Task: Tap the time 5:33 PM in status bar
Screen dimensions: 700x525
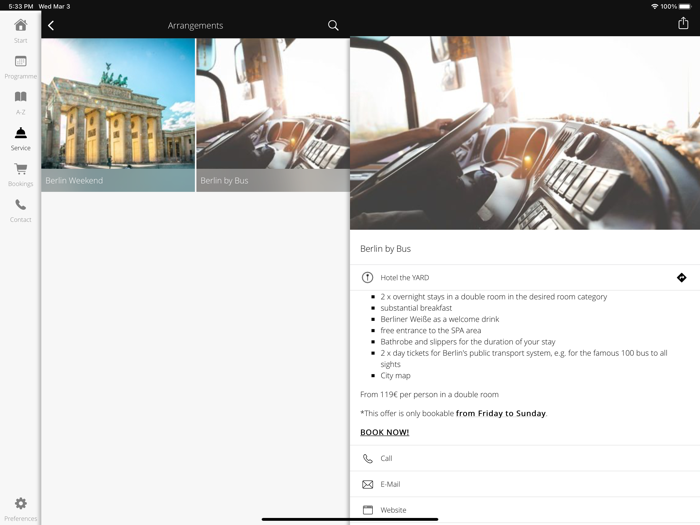Action: (21, 6)
